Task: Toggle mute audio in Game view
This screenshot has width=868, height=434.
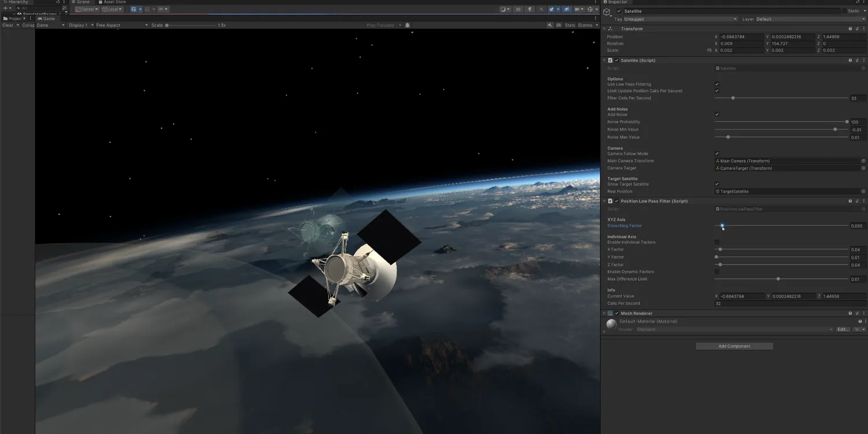Action: 550,25
